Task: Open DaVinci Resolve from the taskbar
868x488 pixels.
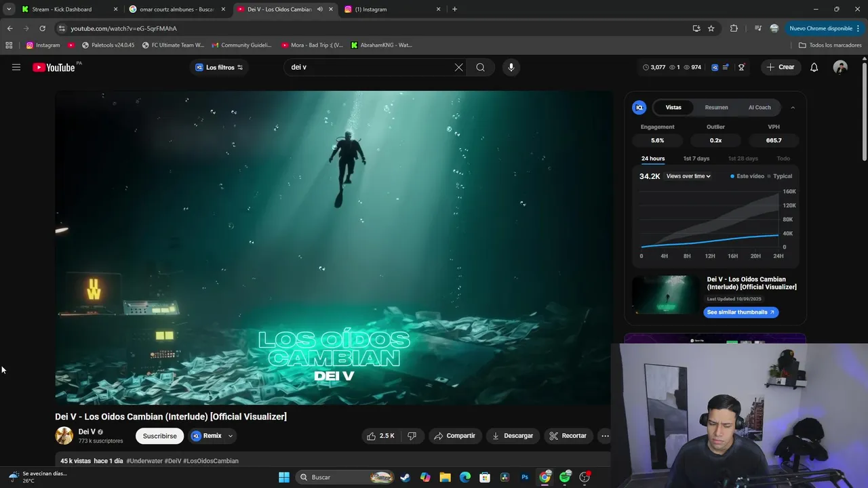Action: pos(505,477)
